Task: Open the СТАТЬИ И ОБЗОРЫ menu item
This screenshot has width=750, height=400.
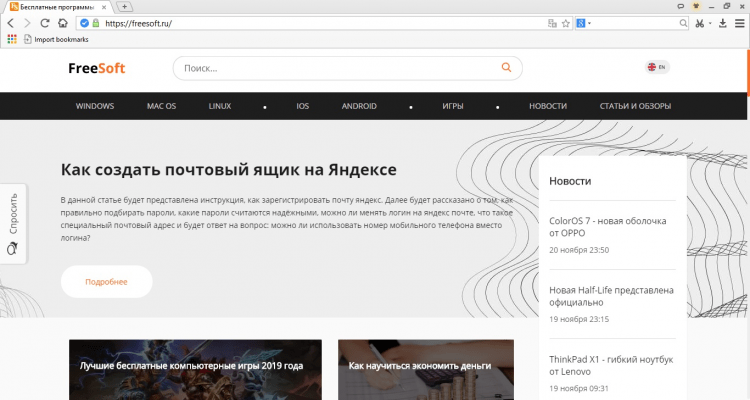Action: click(x=635, y=106)
